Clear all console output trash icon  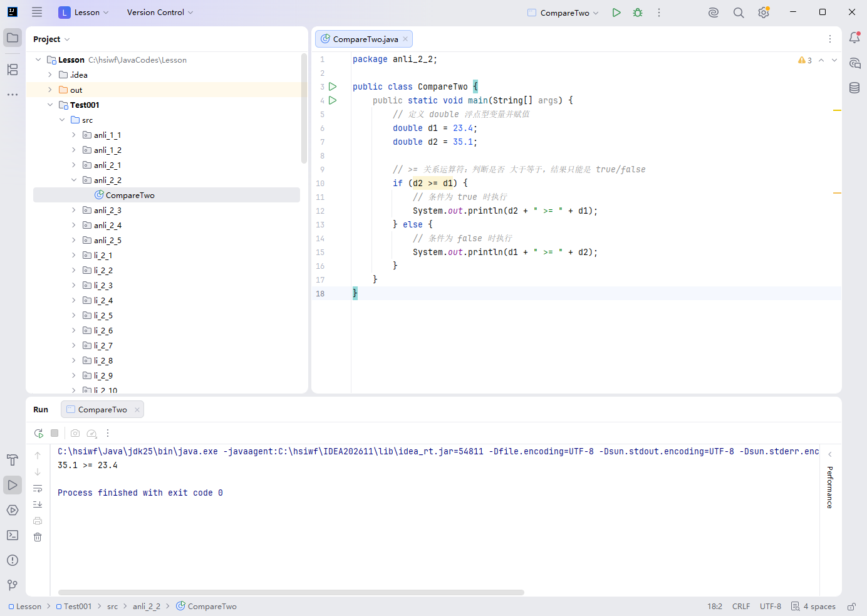pyautogui.click(x=38, y=537)
